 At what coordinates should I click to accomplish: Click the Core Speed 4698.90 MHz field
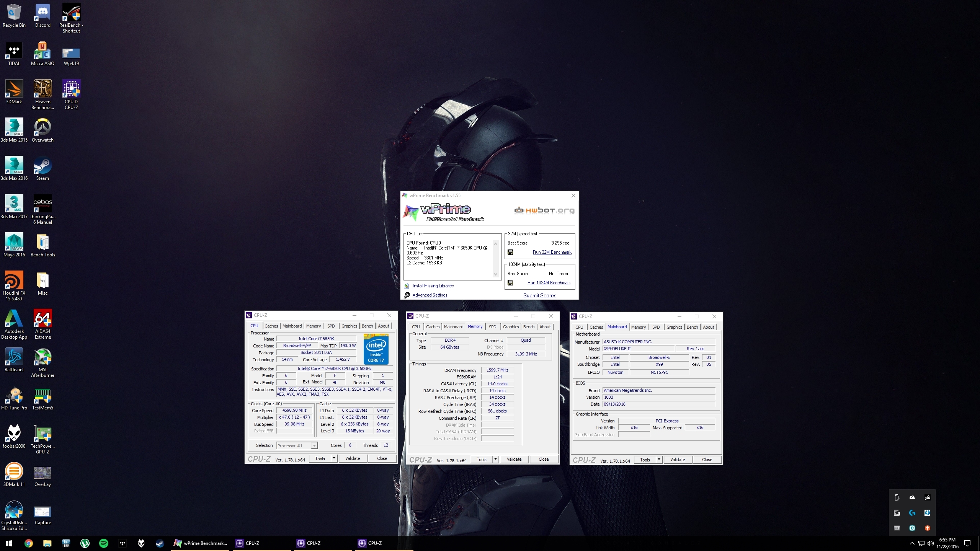pos(294,410)
